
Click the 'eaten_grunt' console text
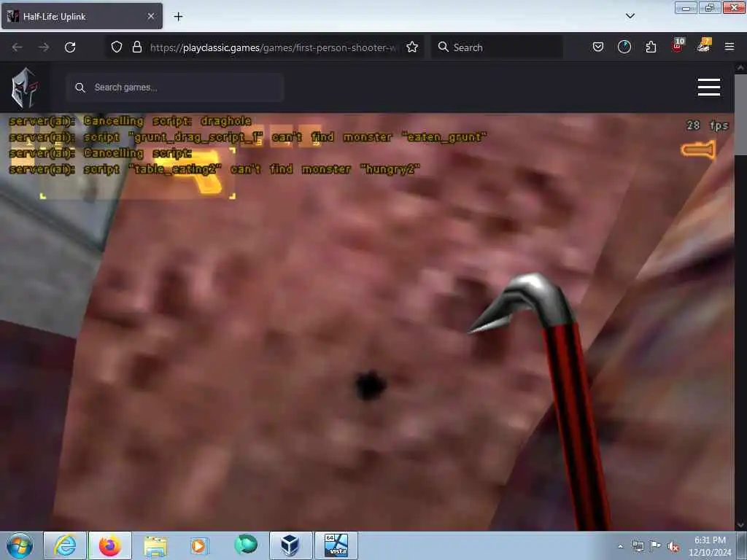(444, 137)
